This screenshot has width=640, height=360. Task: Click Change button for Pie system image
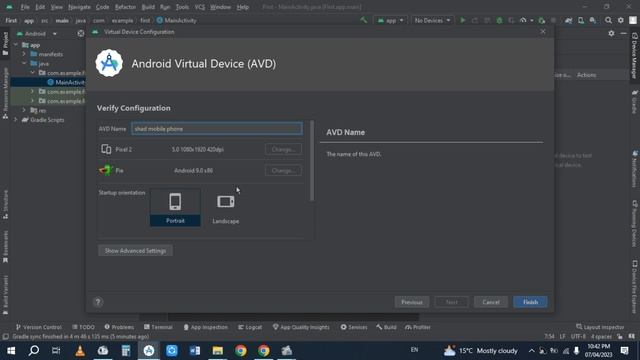283,171
